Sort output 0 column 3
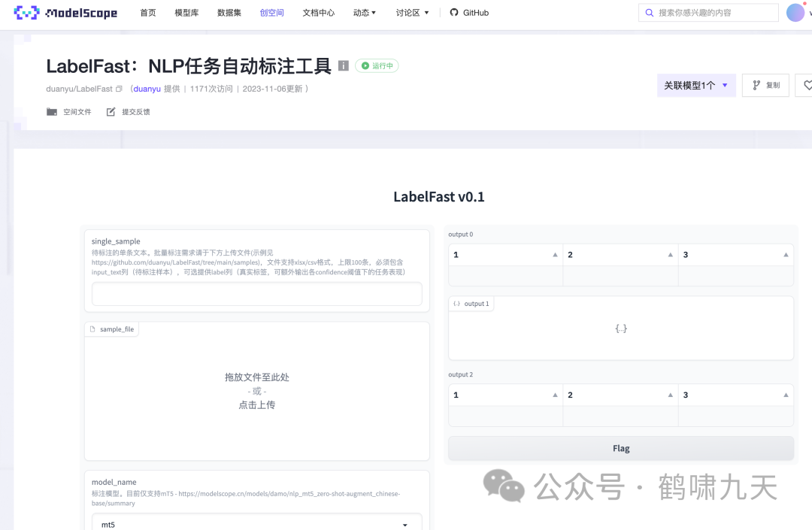This screenshot has height=530, width=812. click(x=786, y=255)
